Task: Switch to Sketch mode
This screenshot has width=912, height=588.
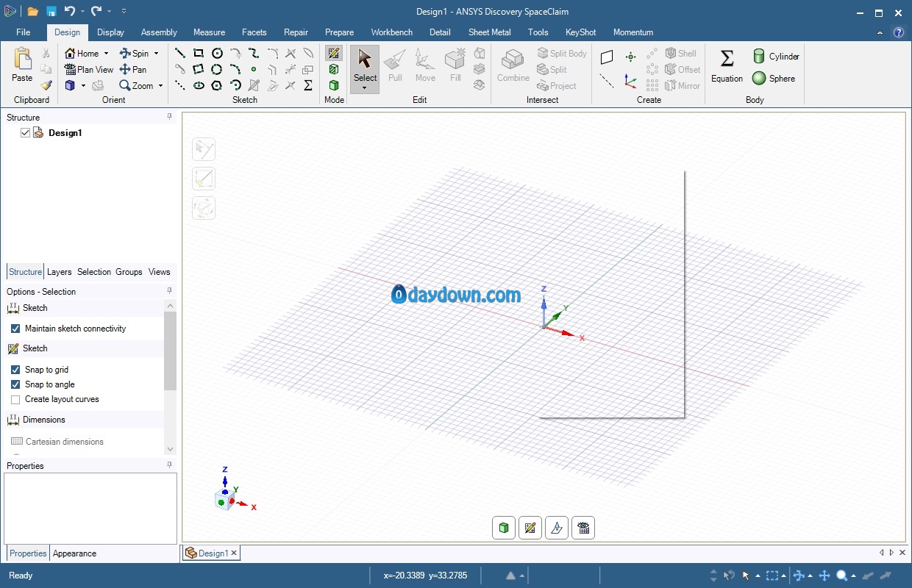Action: pos(334,53)
